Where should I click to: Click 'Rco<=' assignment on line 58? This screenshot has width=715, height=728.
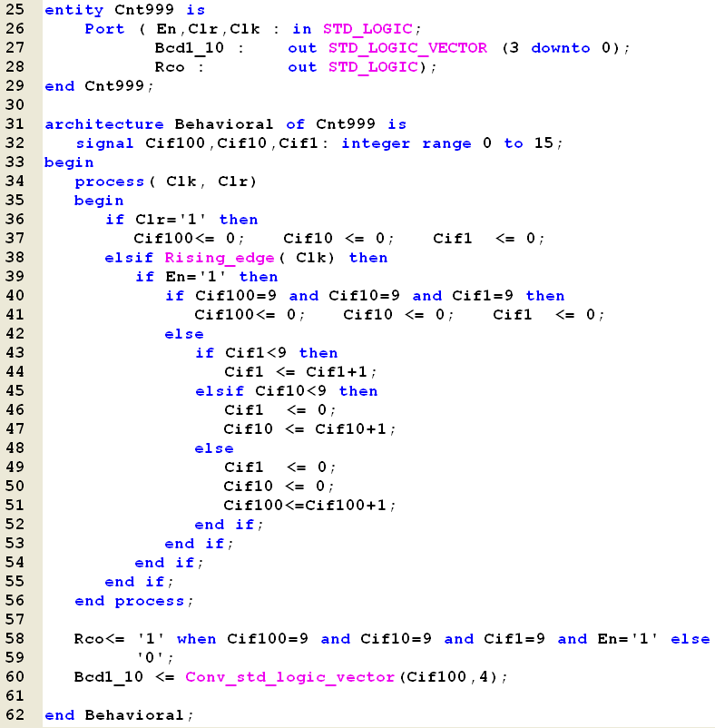click(x=99, y=639)
